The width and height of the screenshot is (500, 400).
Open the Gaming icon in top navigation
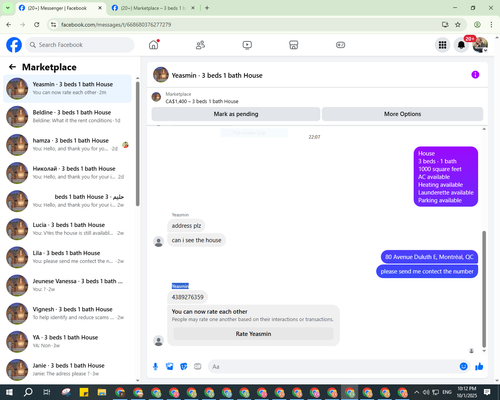[340, 45]
